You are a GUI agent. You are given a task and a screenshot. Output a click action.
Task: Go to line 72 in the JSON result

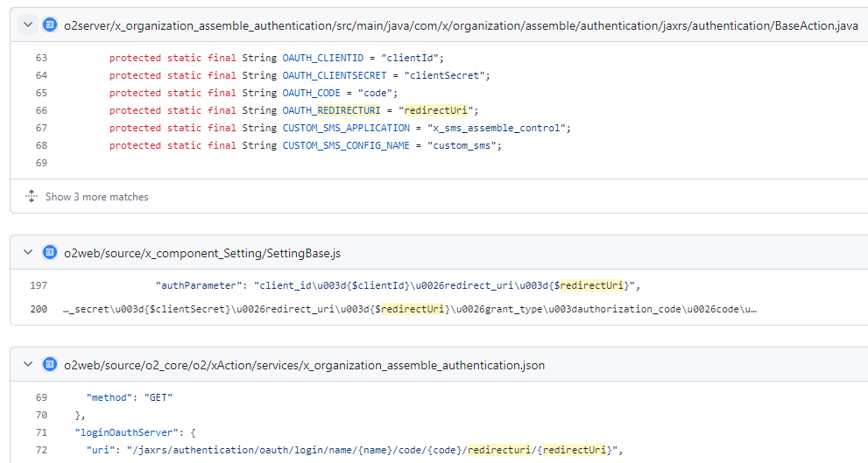[x=42, y=450]
